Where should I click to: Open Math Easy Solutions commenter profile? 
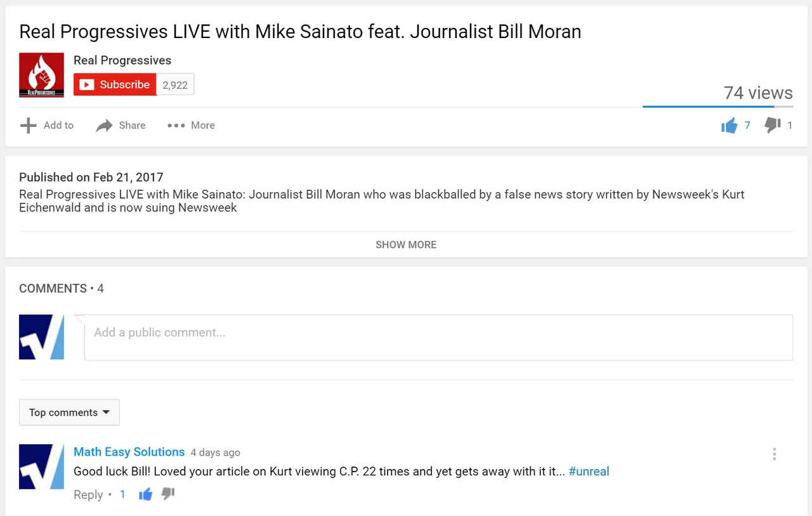(x=129, y=452)
